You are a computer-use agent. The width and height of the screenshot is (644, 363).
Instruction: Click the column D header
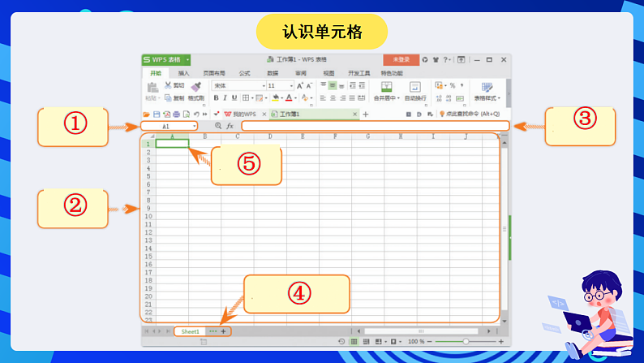[270, 136]
